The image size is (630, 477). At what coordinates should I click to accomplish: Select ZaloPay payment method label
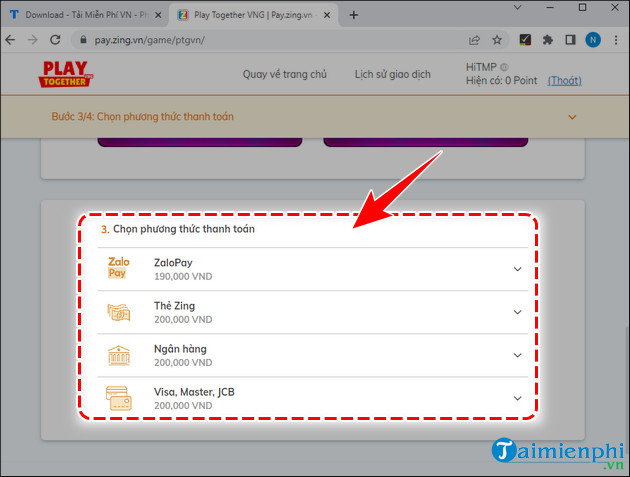point(173,263)
